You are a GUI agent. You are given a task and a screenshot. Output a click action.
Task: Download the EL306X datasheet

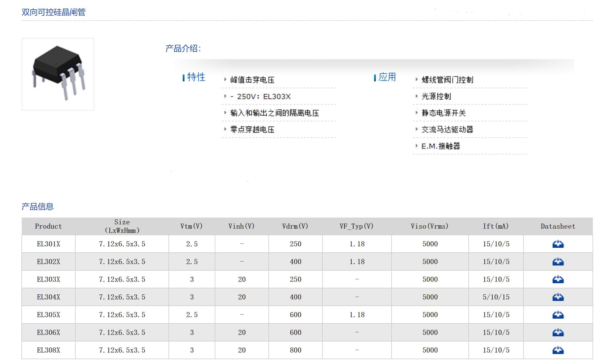pos(558,333)
